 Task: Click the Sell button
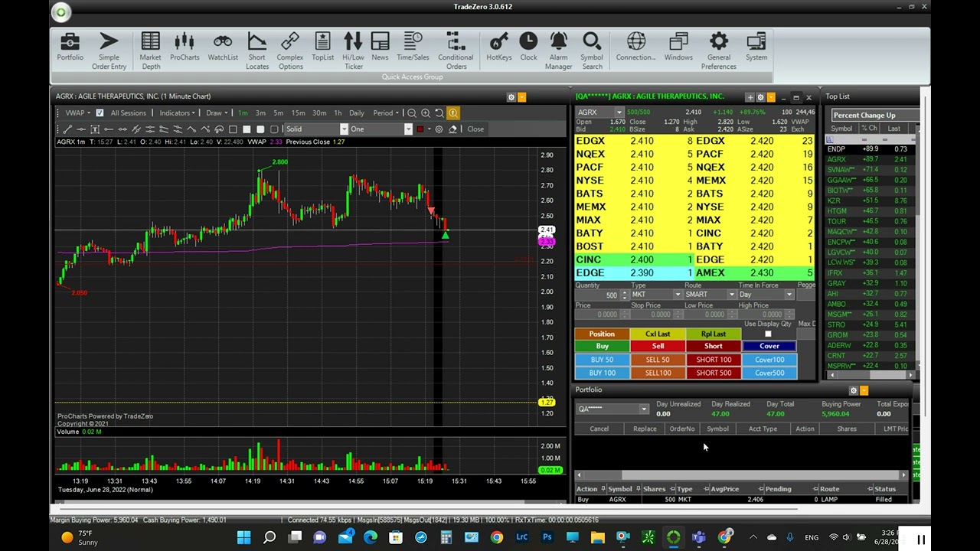[658, 347]
